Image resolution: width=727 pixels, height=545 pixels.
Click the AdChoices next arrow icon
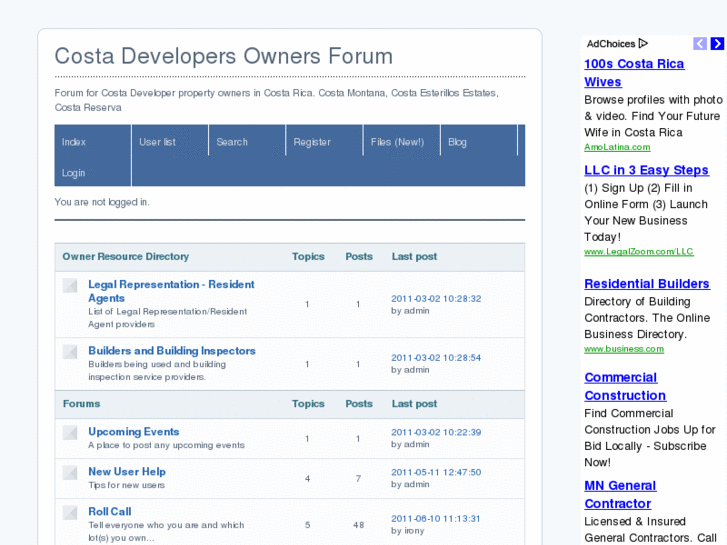(717, 44)
